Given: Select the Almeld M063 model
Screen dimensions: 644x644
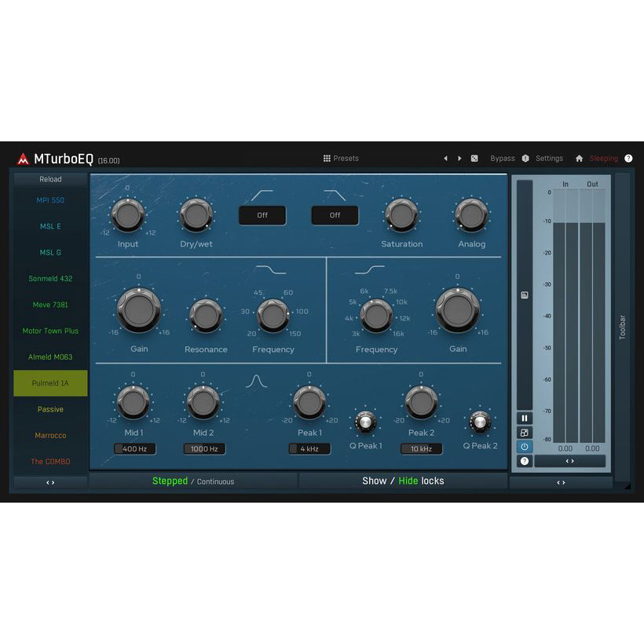Looking at the screenshot, I should click(x=50, y=357).
